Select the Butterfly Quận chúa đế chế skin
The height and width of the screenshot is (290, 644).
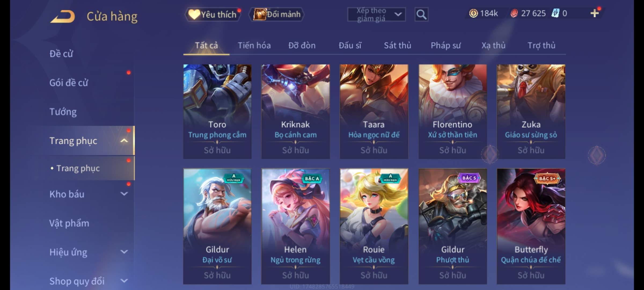pyautogui.click(x=531, y=226)
